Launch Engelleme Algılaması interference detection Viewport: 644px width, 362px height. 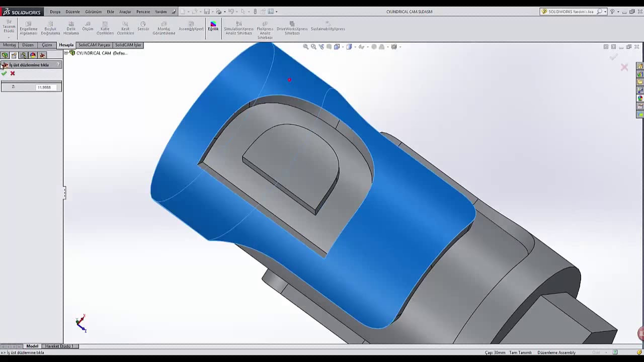click(29, 28)
